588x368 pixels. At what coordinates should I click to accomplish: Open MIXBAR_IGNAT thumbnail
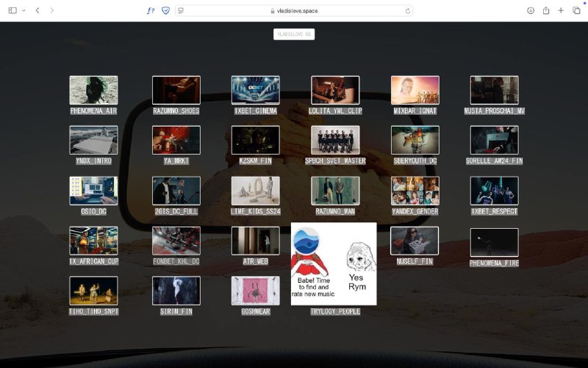415,90
